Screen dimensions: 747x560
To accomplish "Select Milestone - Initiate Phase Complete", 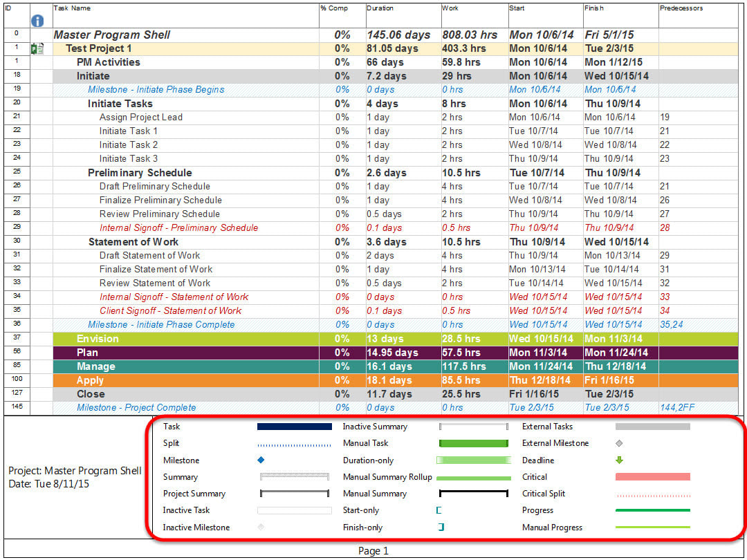I will pyautogui.click(x=371, y=325).
